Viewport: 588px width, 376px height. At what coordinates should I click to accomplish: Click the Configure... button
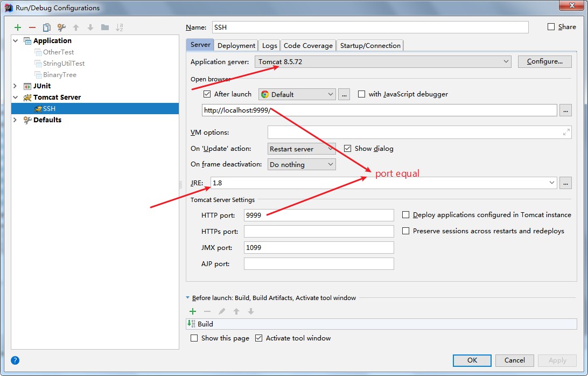tap(545, 61)
